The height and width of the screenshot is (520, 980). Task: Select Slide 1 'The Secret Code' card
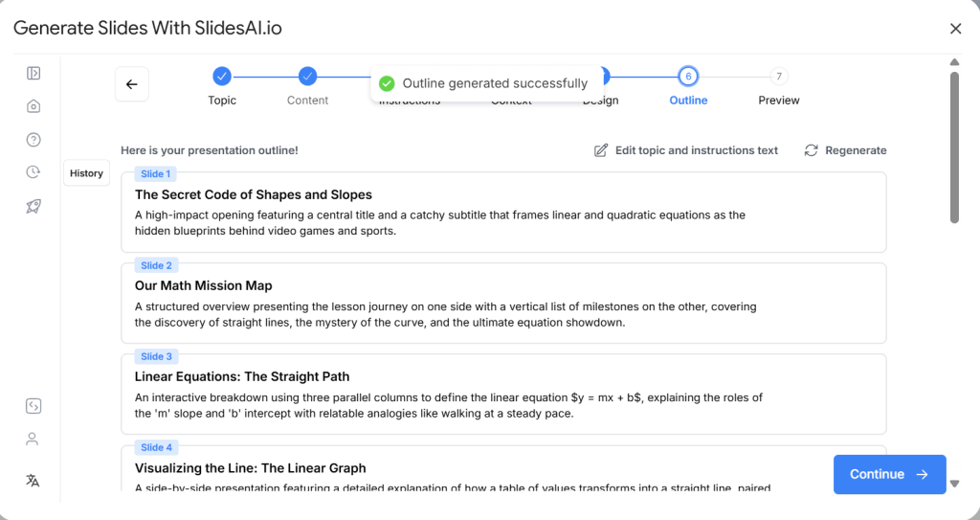click(503, 213)
